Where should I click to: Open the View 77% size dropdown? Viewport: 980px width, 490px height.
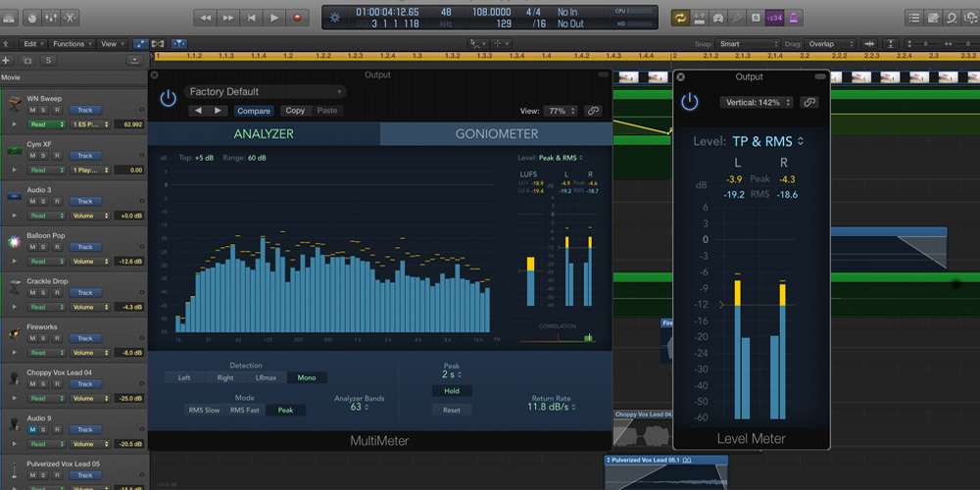coord(560,111)
